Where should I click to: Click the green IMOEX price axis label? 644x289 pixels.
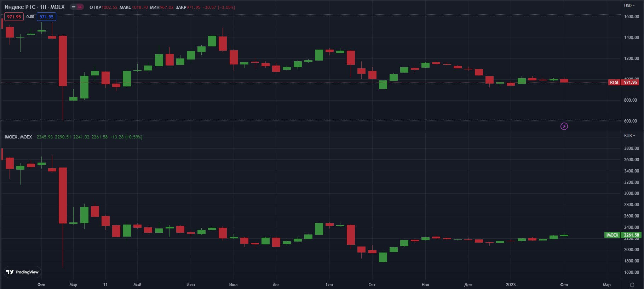[612, 235]
